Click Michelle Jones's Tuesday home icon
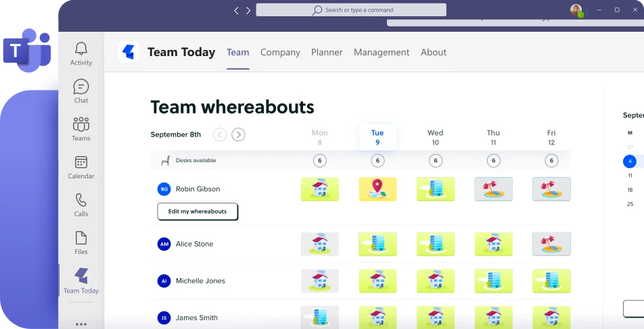The image size is (644, 329). [377, 281]
